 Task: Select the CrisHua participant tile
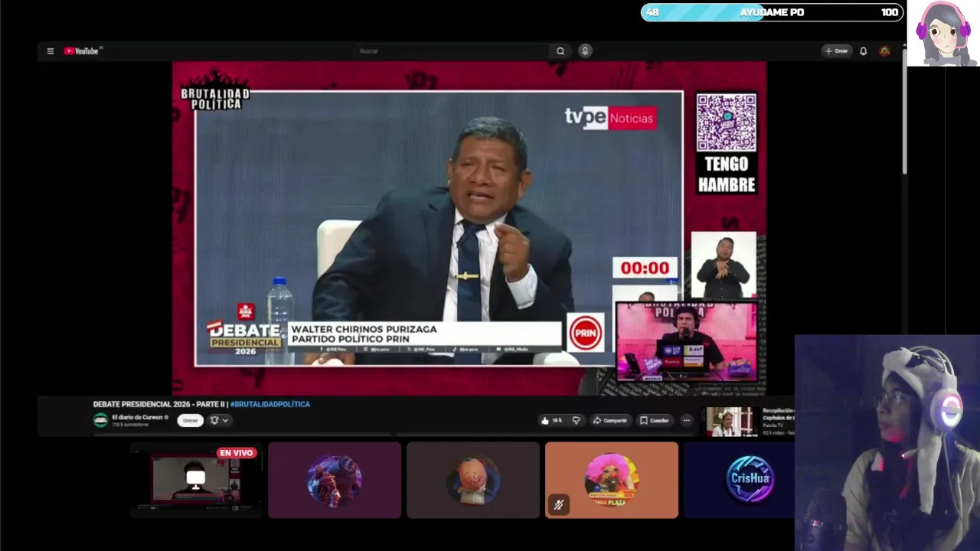pyautogui.click(x=739, y=480)
